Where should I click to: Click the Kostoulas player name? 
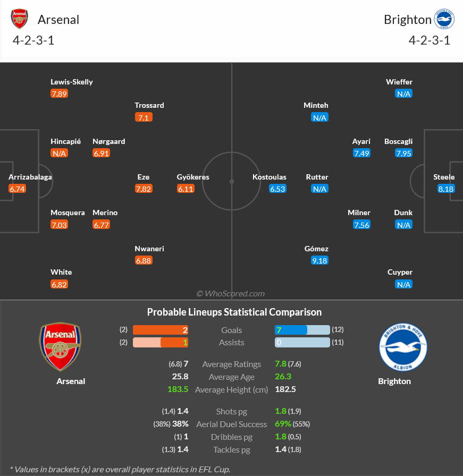(270, 177)
